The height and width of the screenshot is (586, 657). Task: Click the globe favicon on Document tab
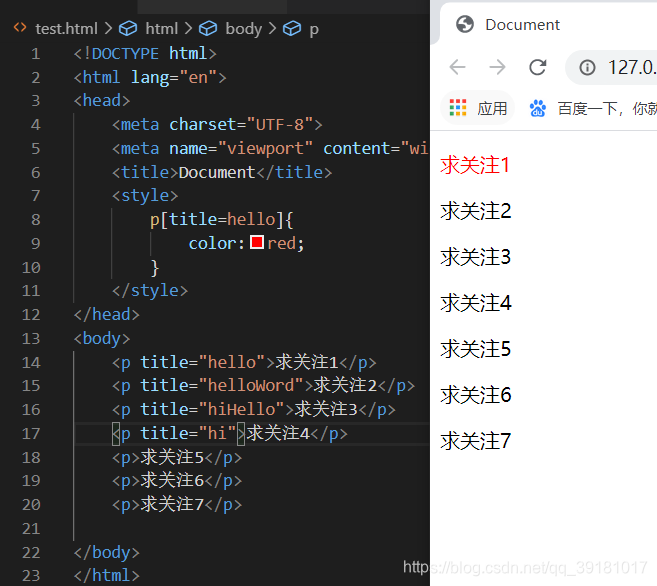(465, 24)
